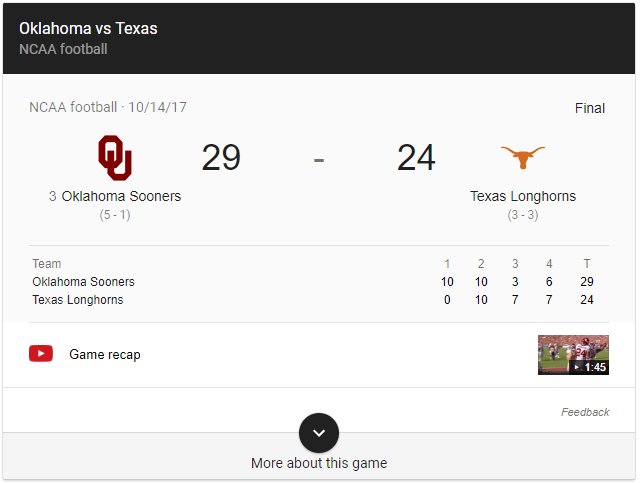Click the Feedback link
Viewport: 640px width, 483px height.
pyautogui.click(x=585, y=412)
